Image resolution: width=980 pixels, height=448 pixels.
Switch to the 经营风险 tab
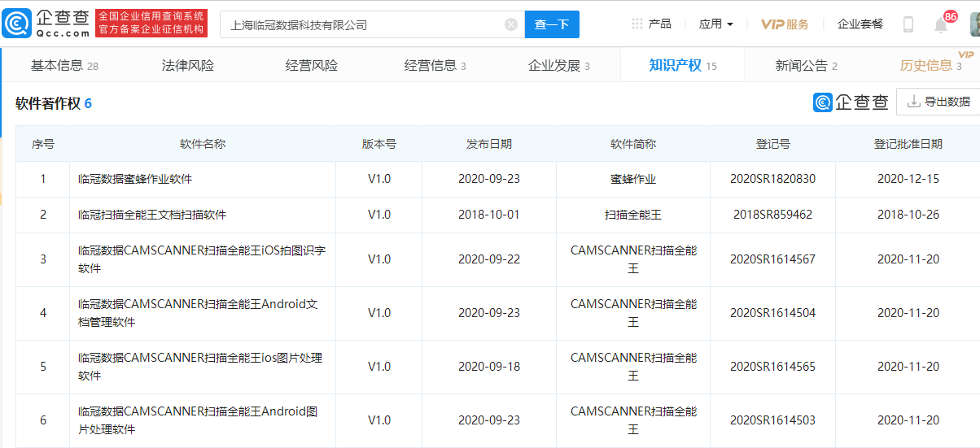312,66
